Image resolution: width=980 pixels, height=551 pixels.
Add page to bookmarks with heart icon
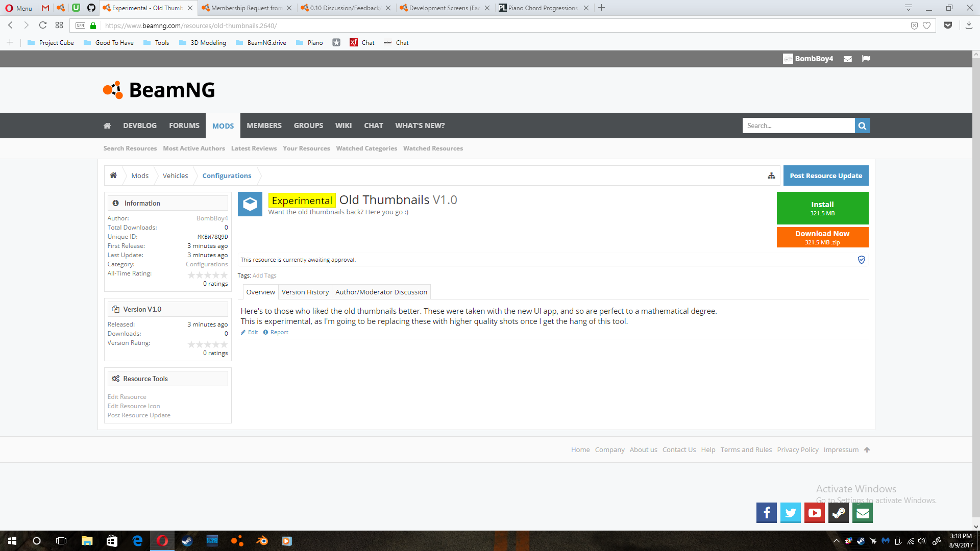[927, 26]
